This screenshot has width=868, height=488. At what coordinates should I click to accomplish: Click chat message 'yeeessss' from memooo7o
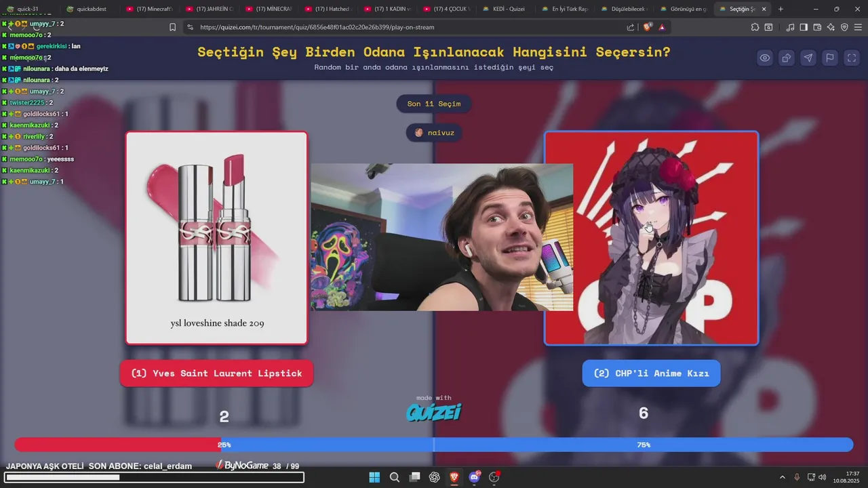tap(60, 159)
